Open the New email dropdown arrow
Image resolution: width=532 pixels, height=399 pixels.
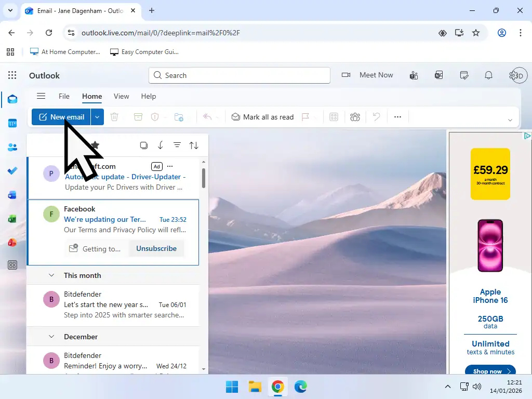[97, 116]
